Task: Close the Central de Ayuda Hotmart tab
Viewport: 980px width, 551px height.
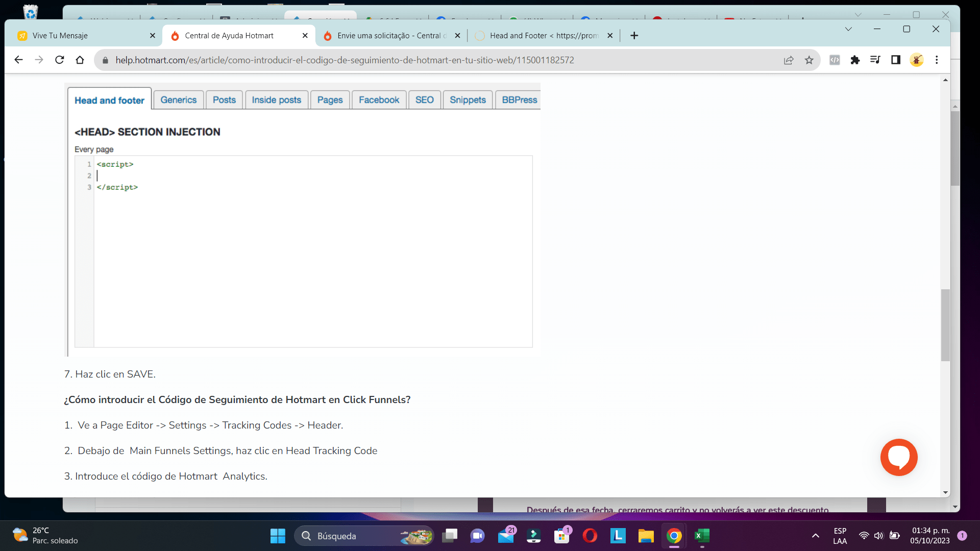Action: pyautogui.click(x=305, y=36)
